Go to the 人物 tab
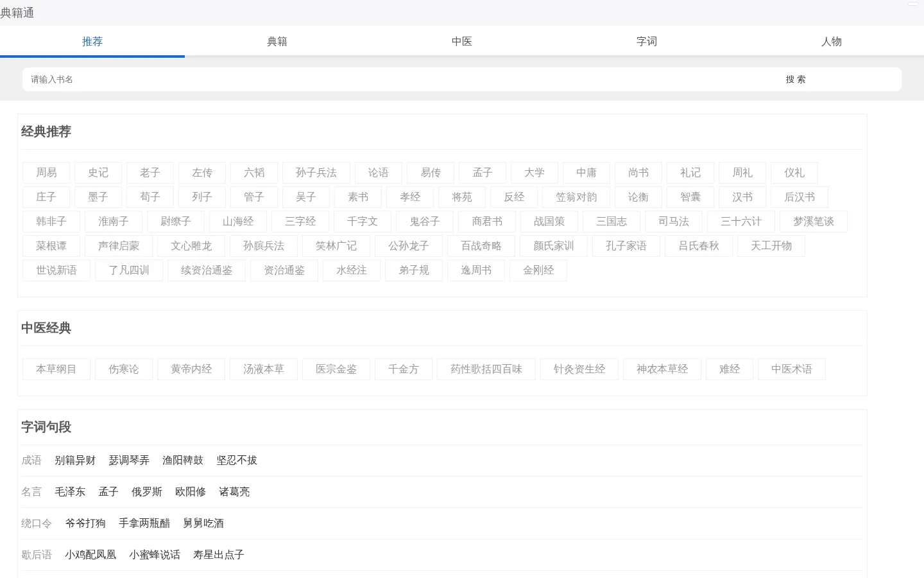Image resolution: width=924 pixels, height=578 pixels. (x=832, y=41)
